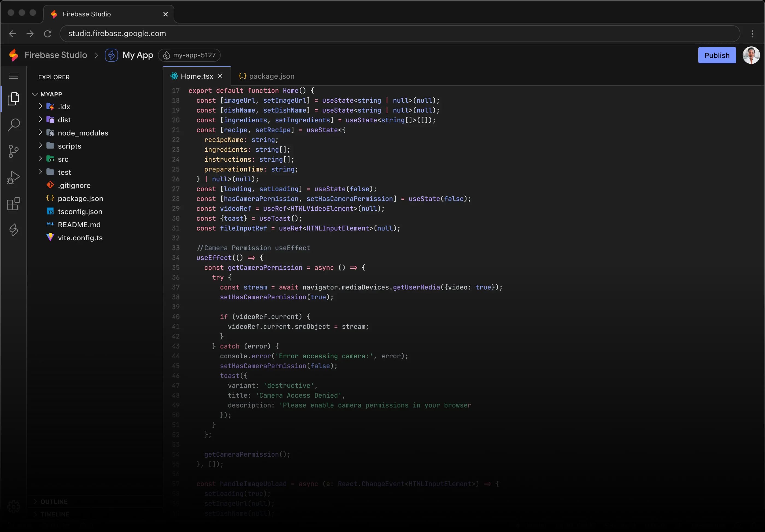Click the hamburger menu above the Explorer

point(14,76)
